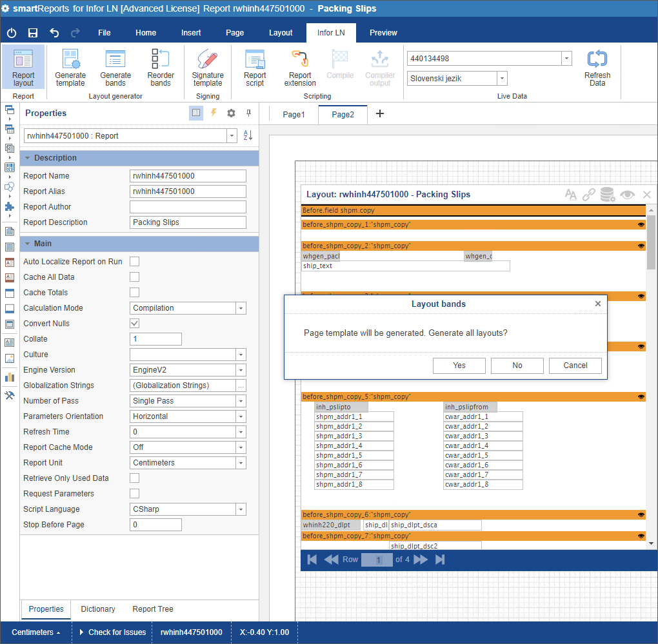Open the Parameters Orientation dropdown
The width and height of the screenshot is (658, 644).
pos(241,416)
